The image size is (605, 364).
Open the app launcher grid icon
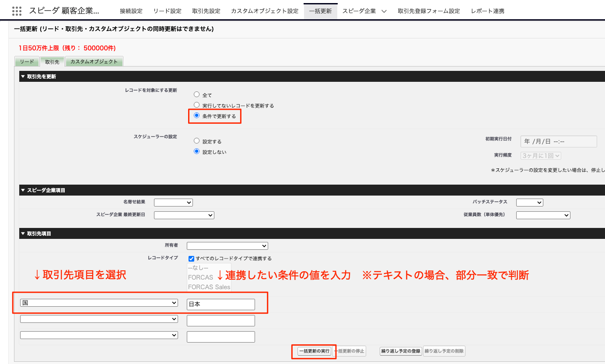point(17,11)
